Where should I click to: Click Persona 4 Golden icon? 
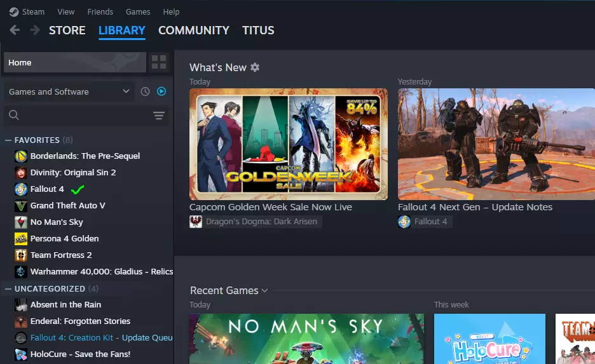(x=21, y=238)
